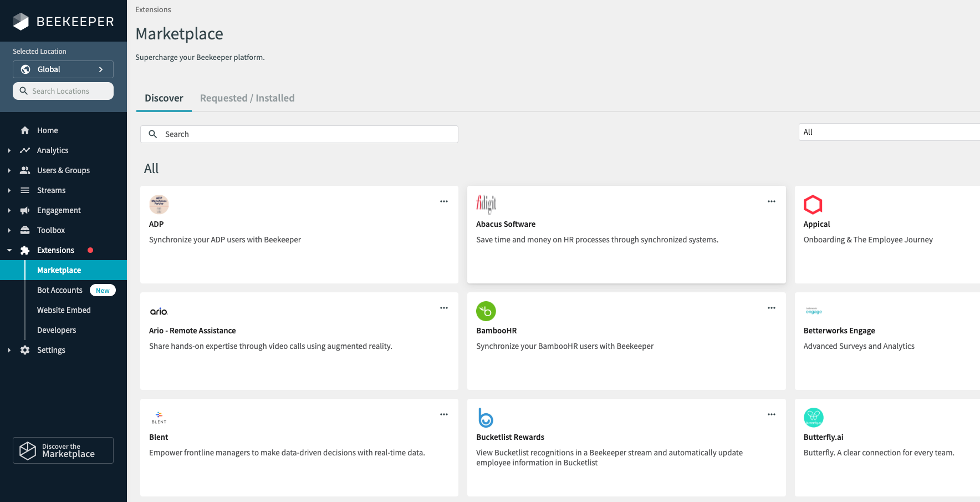Click the Streams icon in the sidebar
This screenshot has height=502, width=980.
point(25,190)
